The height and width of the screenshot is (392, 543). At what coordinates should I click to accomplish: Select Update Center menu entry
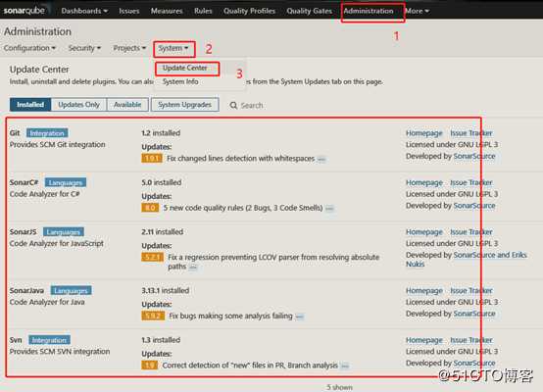(185, 68)
